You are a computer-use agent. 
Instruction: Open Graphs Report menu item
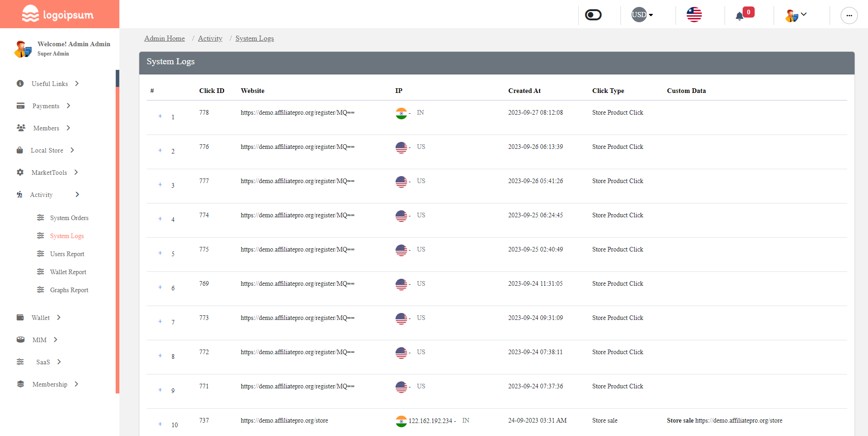pyautogui.click(x=69, y=290)
